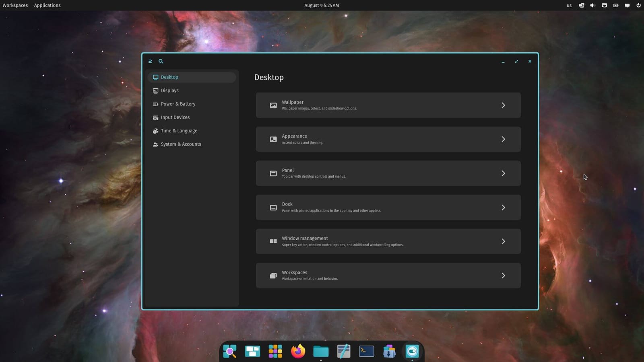The height and width of the screenshot is (362, 644).
Task: Click the volume icon in the top panel
Action: coord(592,5)
